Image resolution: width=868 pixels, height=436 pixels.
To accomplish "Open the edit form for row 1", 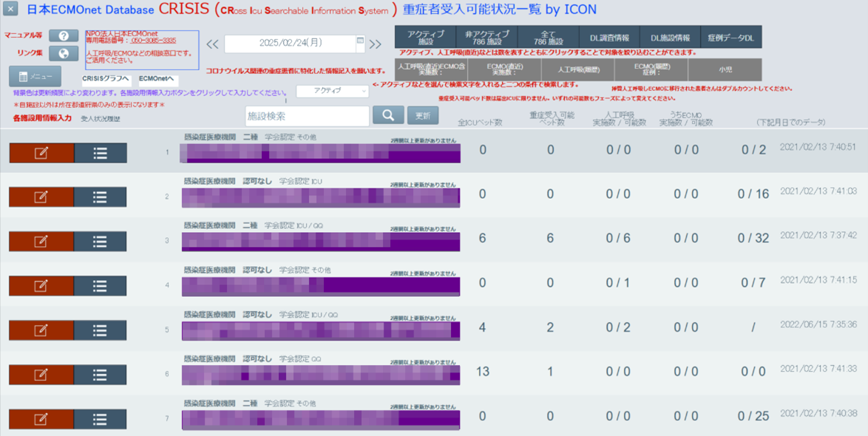I will [41, 153].
